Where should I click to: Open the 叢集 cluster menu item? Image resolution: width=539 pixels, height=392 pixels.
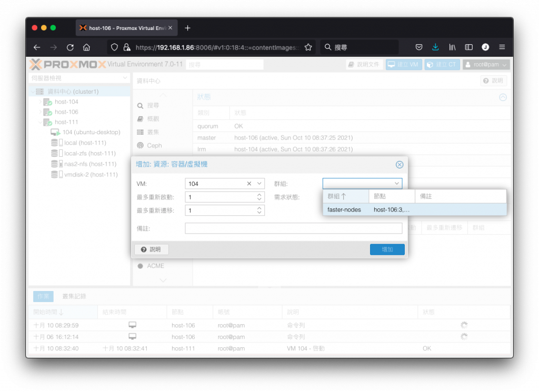click(x=153, y=132)
